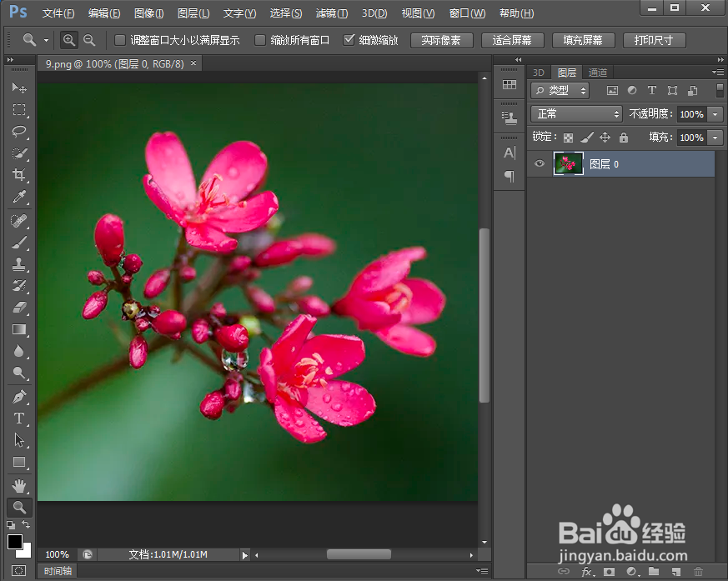Select the Path Selection tool
This screenshot has height=581, width=728.
coord(19,440)
